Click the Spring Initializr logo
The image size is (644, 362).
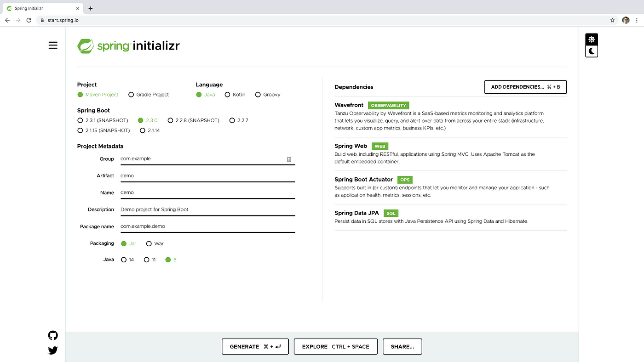click(128, 46)
